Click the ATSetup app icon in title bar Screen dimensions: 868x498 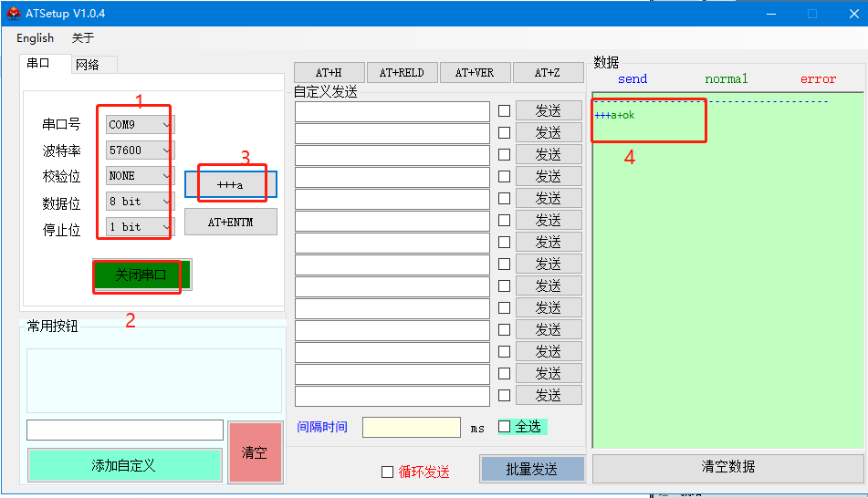(x=14, y=14)
